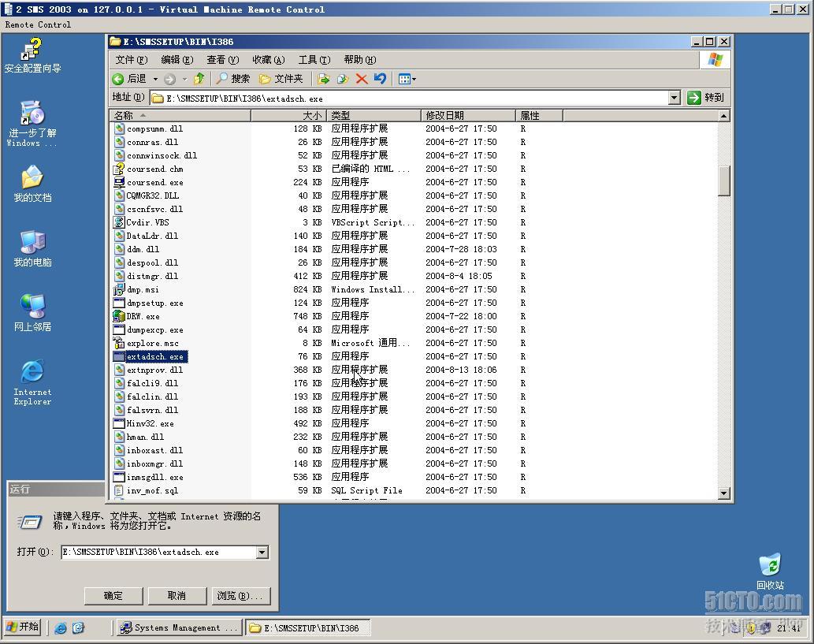This screenshot has width=814, height=644.
Task: Click the red Delete X icon
Action: pyautogui.click(x=362, y=78)
